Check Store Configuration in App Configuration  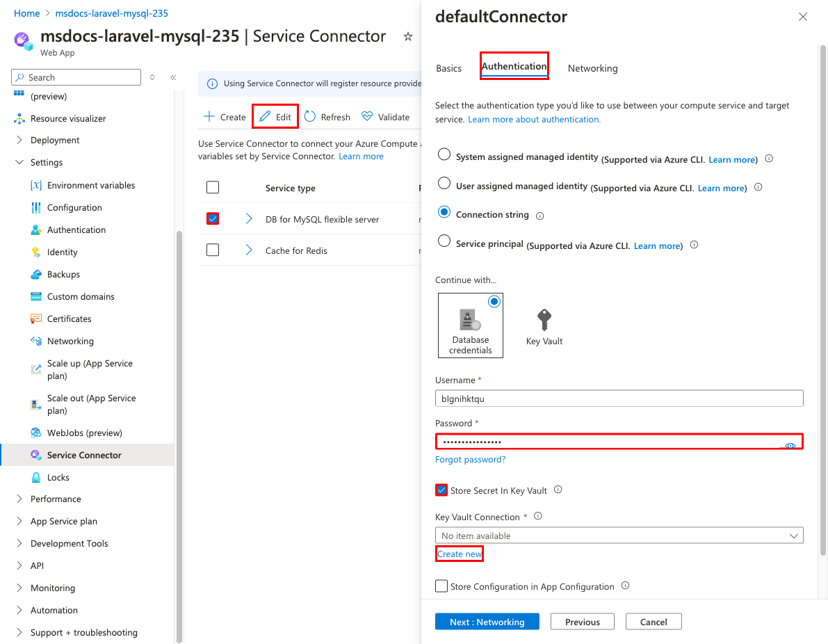tap(441, 586)
